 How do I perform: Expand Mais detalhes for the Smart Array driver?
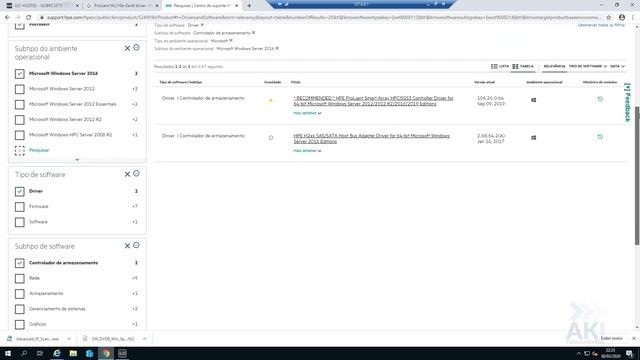click(307, 113)
